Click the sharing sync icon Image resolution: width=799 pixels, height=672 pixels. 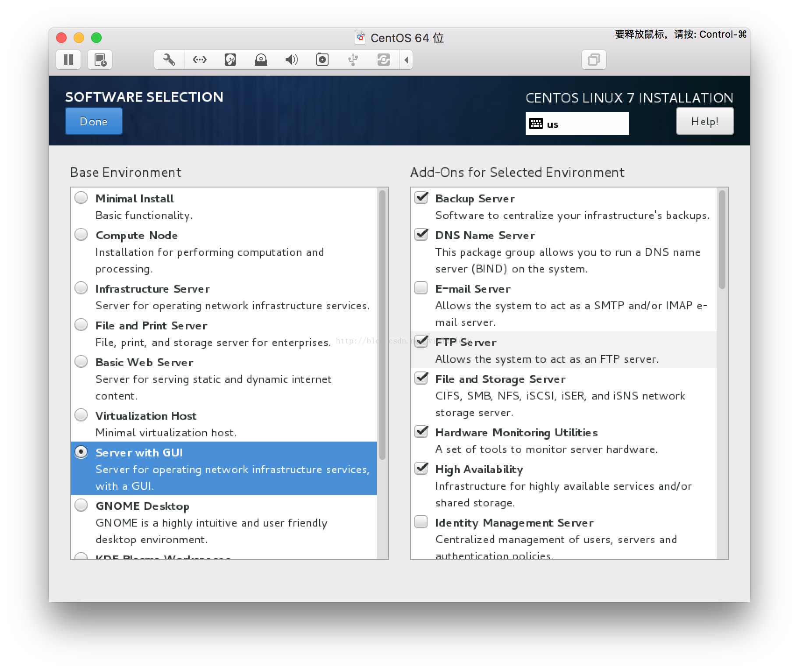pos(384,60)
